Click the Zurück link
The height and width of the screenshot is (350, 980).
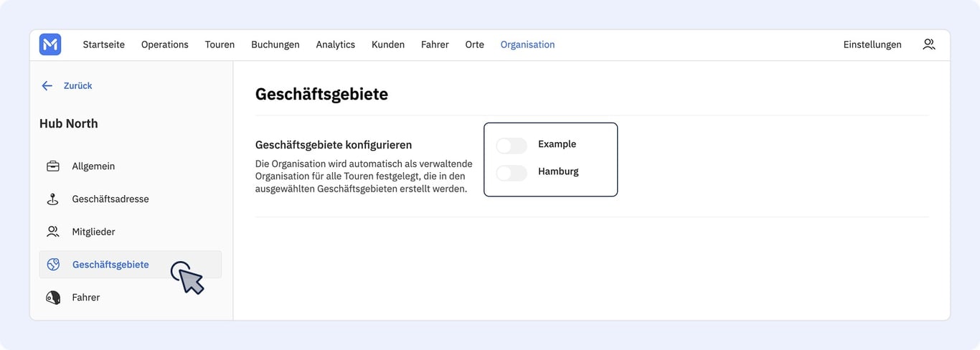(x=78, y=85)
